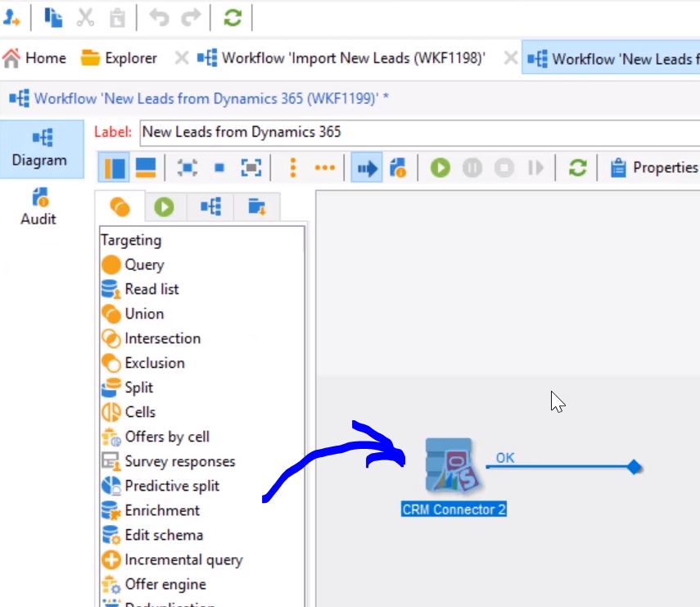Open the workflow Properties
The height and width of the screenshot is (607, 700).
(x=655, y=168)
